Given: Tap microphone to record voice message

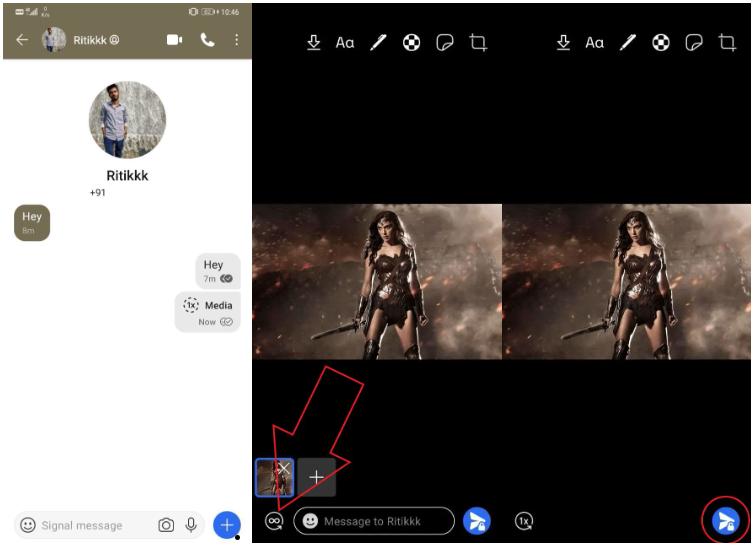Looking at the screenshot, I should 191,525.
